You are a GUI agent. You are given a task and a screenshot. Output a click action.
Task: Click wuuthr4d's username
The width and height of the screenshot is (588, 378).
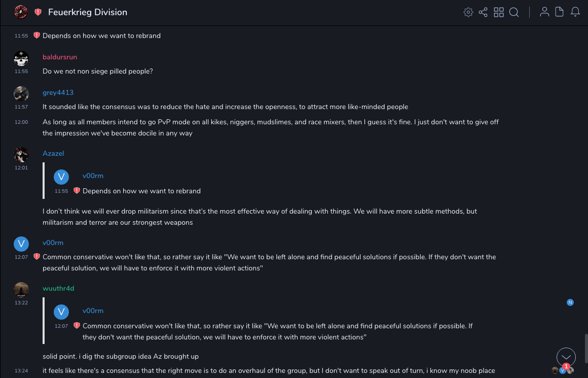coord(58,288)
